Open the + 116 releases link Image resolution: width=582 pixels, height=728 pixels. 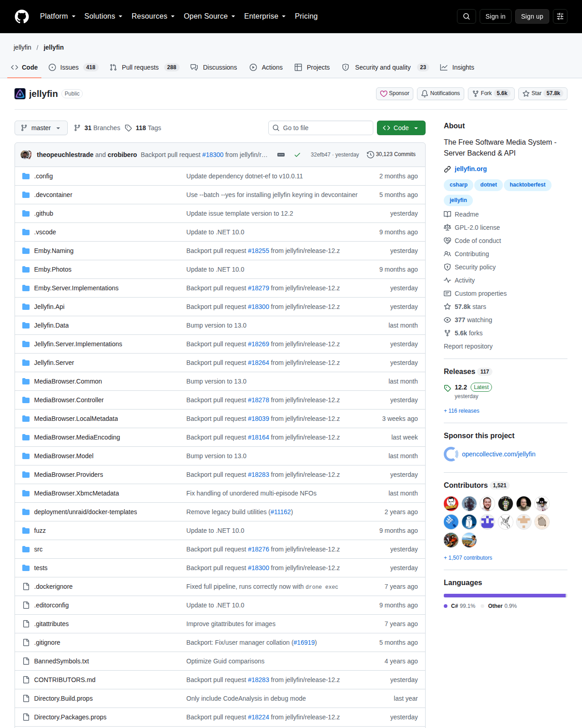462,411
